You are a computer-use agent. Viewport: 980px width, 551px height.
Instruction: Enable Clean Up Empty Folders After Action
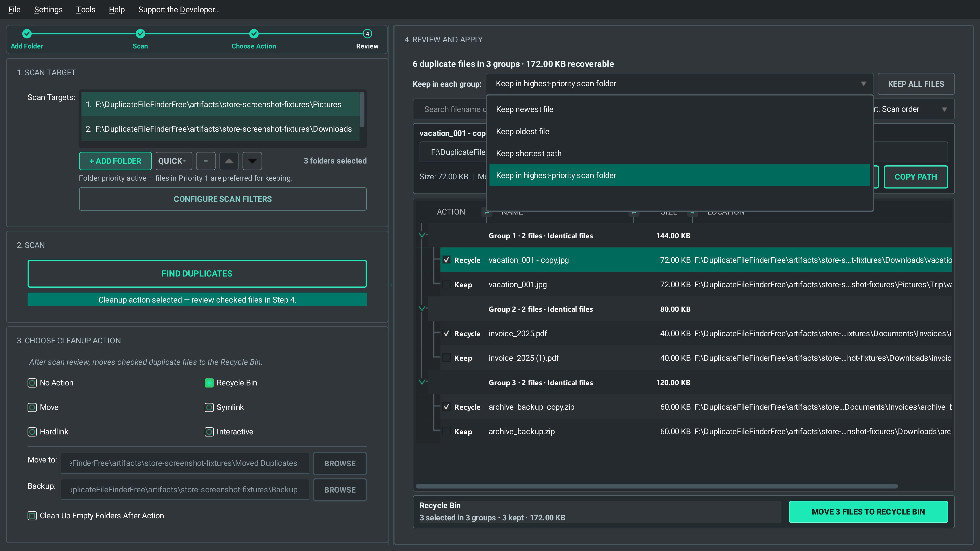pyautogui.click(x=32, y=516)
